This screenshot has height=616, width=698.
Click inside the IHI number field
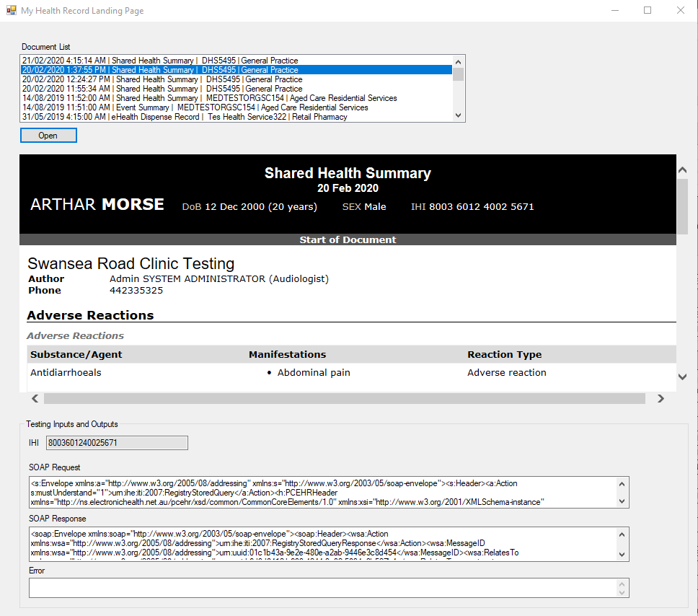point(115,443)
